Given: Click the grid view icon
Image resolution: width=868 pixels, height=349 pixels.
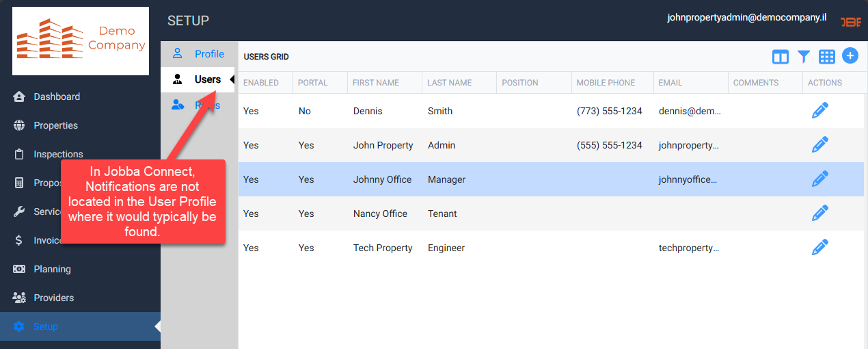Looking at the screenshot, I should pyautogui.click(x=827, y=57).
